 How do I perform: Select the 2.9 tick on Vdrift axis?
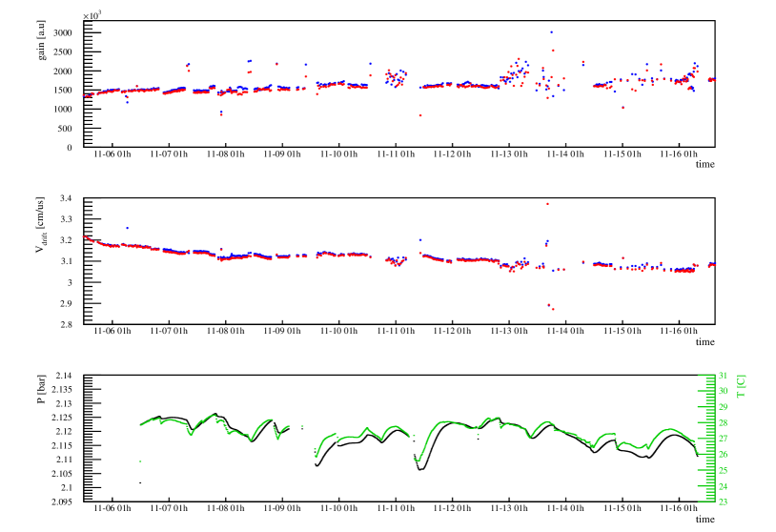[x=66, y=304]
